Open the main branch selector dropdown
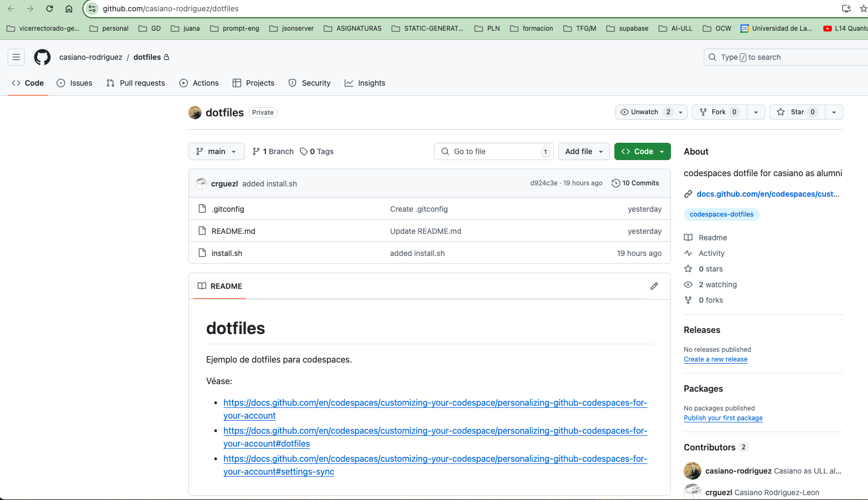The image size is (868, 500). (x=216, y=151)
